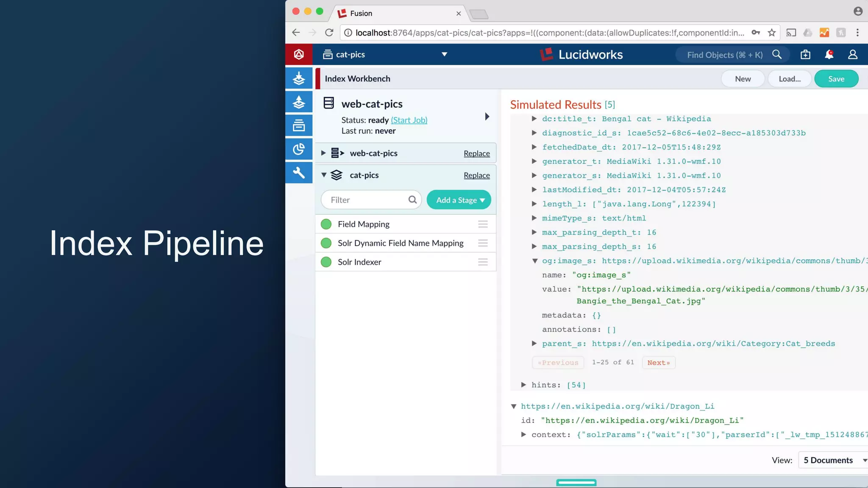Viewport: 868px width, 488px height.
Task: Toggle the Solr Dynamic Field Name Mapping indicator
Action: (x=326, y=243)
